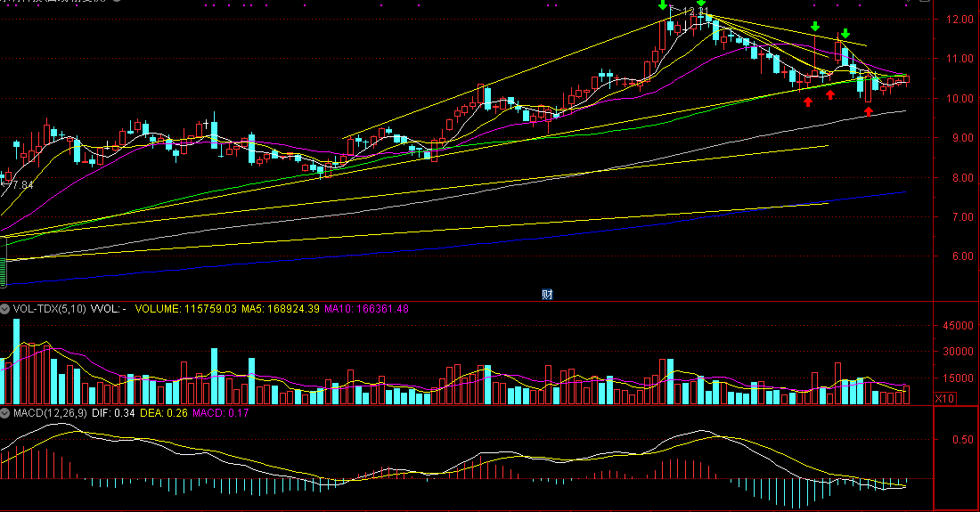Screen dimensions: 980x512
Task: Open the 财 financial info icon
Action: (547, 295)
